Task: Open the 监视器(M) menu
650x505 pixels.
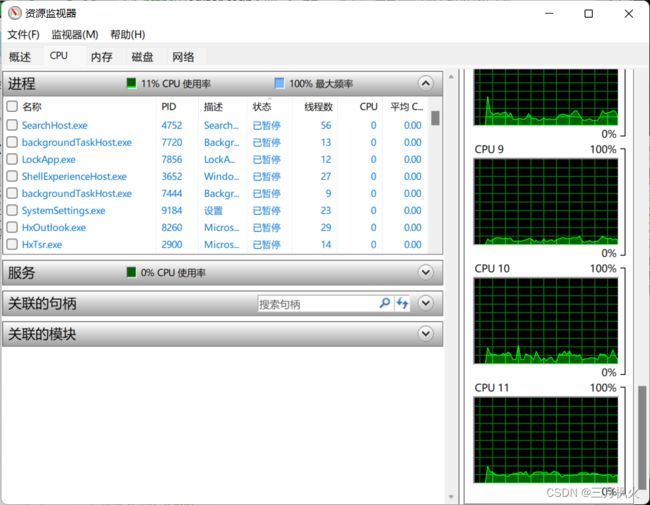Action: pyautogui.click(x=75, y=34)
